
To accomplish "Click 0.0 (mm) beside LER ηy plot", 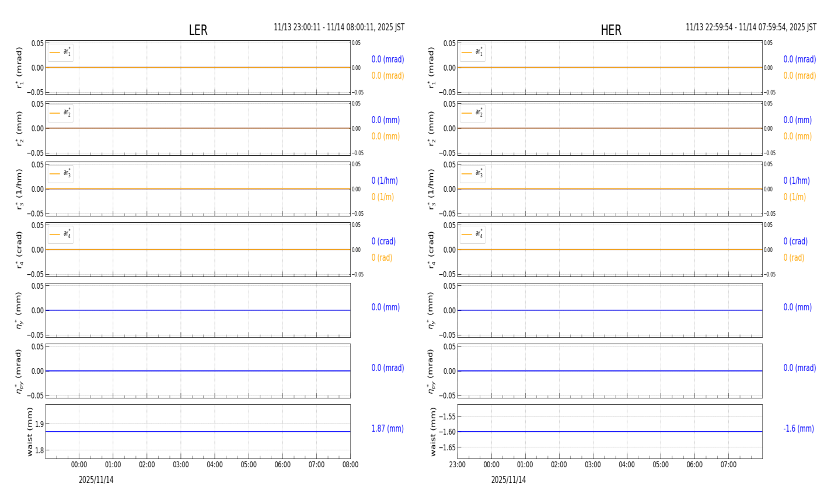I will click(386, 307).
